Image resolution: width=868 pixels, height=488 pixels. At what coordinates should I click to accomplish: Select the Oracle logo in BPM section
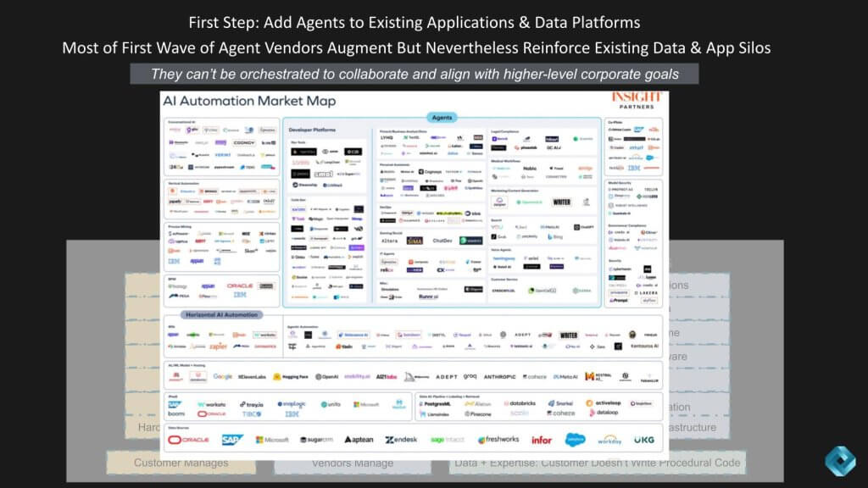[240, 286]
